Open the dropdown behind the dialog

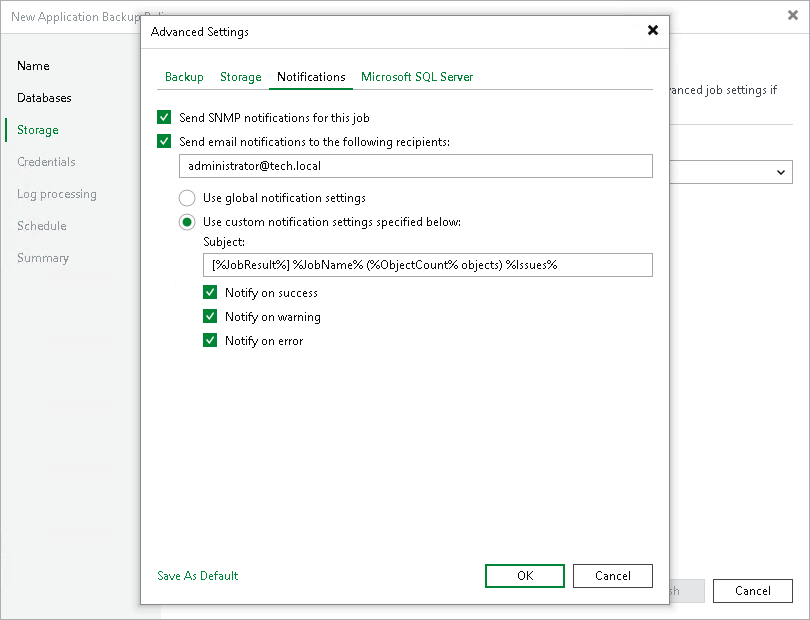(782, 172)
